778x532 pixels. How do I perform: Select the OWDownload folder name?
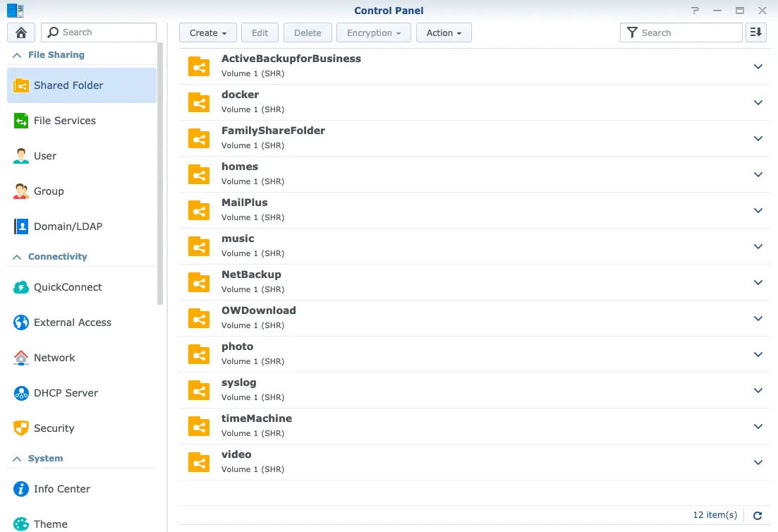258,310
